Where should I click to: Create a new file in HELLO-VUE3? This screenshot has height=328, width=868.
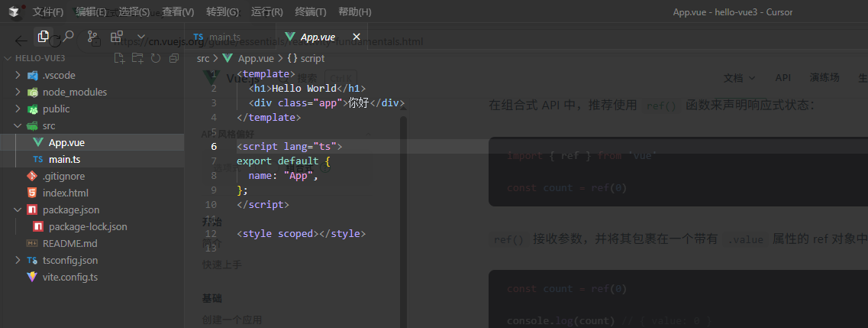tap(118, 58)
